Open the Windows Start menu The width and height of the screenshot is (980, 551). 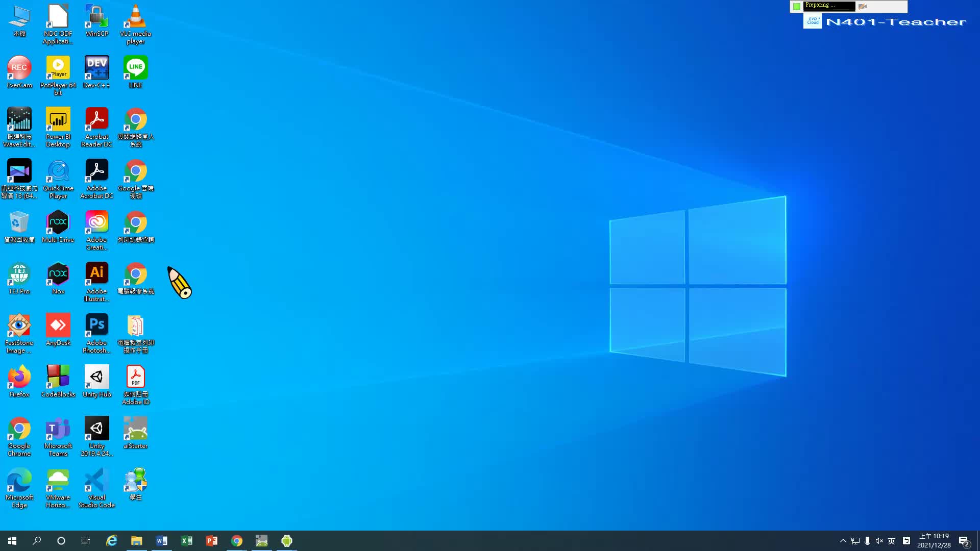[12, 541]
